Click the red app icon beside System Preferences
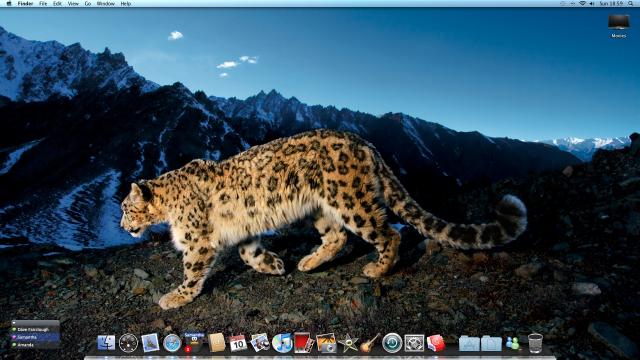Image resolution: width=640 pixels, height=360 pixels. 436,342
